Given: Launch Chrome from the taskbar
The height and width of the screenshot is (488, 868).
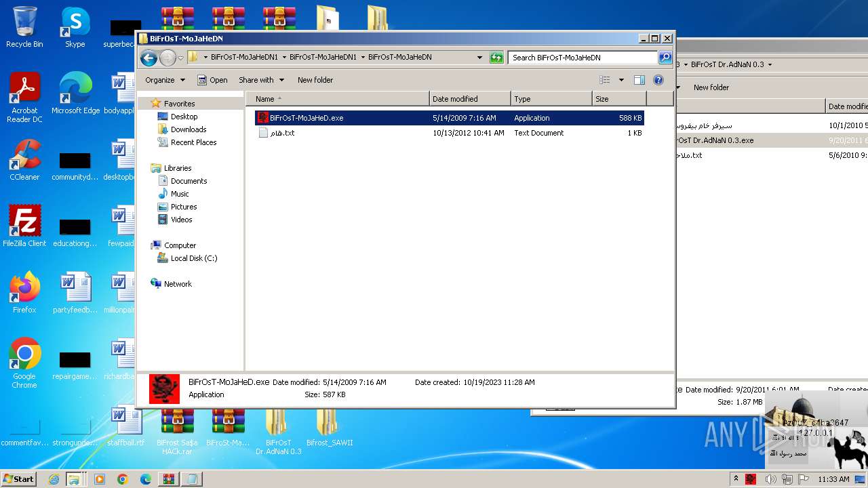Looking at the screenshot, I should [x=123, y=479].
